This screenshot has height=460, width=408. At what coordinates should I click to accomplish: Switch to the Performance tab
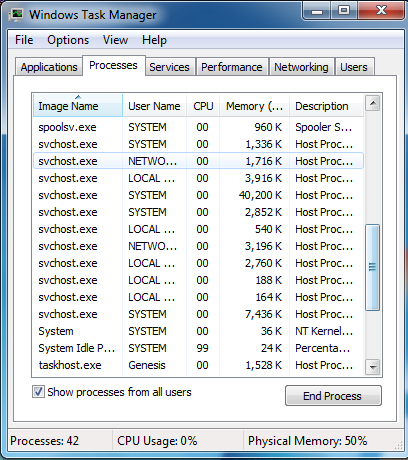232,67
